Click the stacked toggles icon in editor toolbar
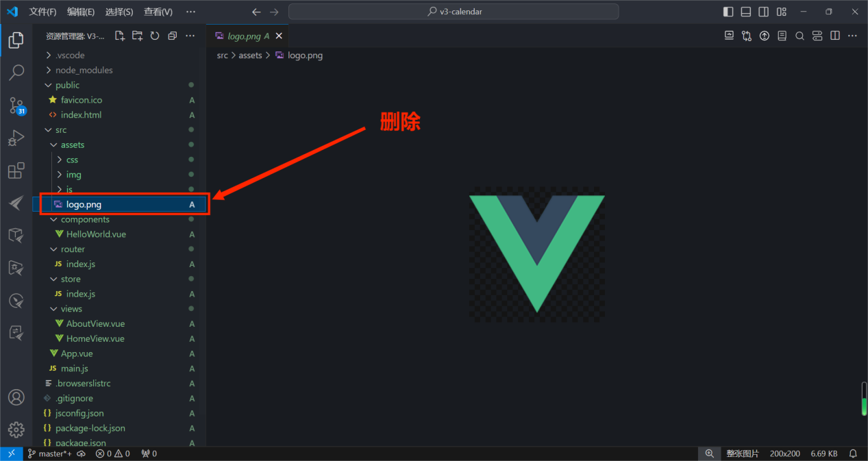Viewport: 868px width, 461px height. pos(817,36)
